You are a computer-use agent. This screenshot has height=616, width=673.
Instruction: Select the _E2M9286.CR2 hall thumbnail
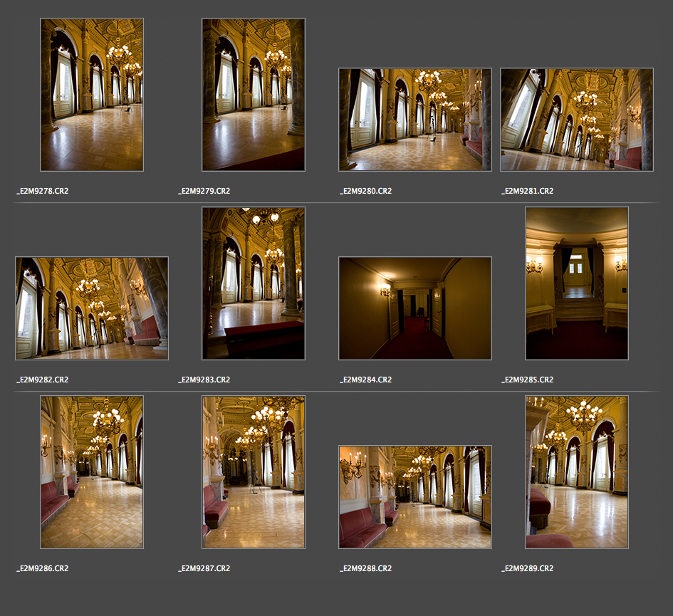[x=92, y=472]
